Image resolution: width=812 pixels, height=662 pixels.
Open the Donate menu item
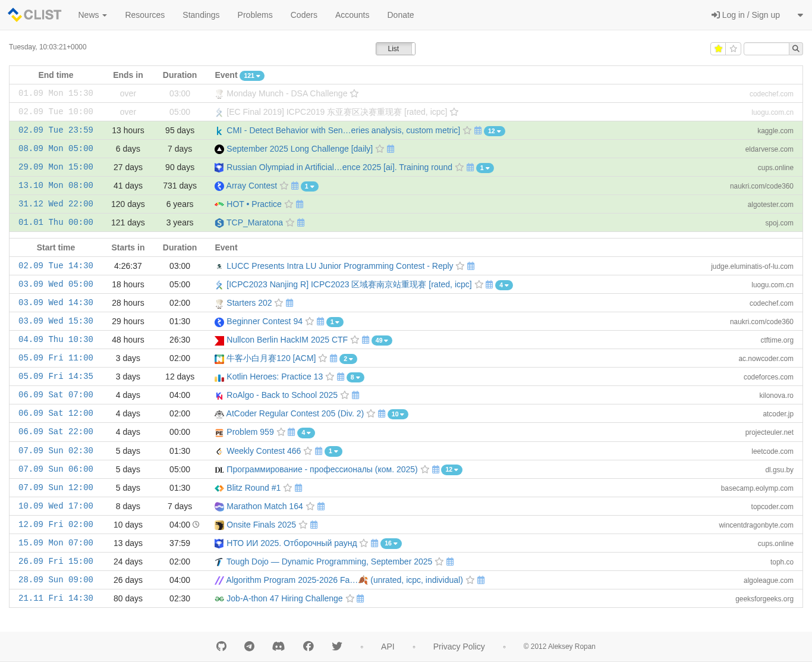pos(401,15)
